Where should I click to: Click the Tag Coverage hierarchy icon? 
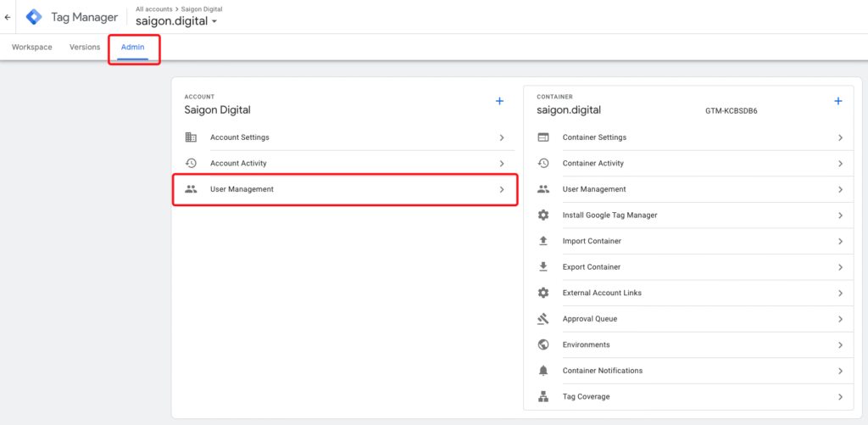(x=543, y=397)
